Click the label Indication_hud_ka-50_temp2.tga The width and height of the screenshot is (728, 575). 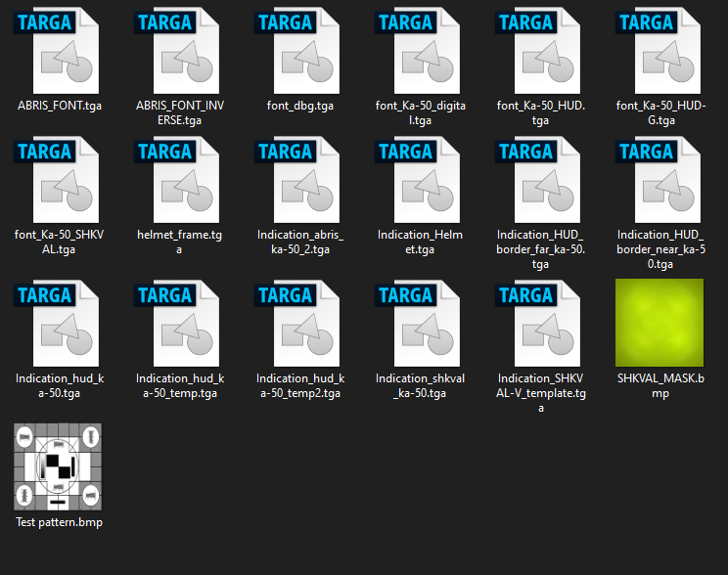tap(300, 385)
